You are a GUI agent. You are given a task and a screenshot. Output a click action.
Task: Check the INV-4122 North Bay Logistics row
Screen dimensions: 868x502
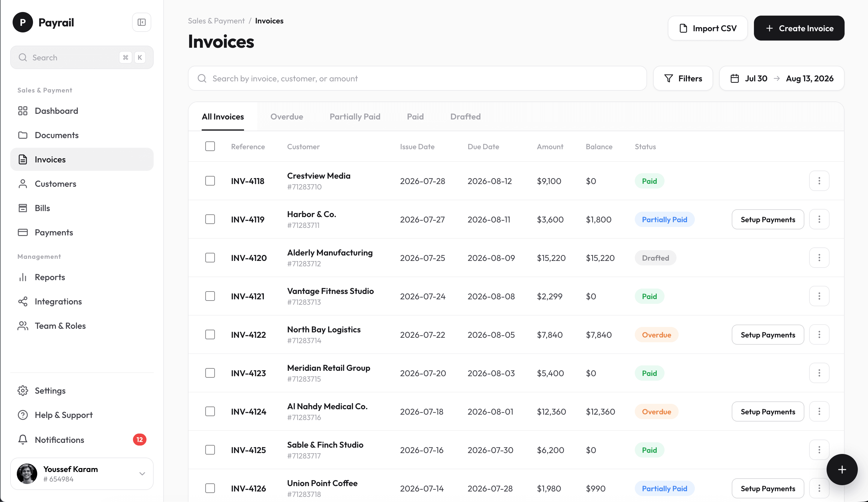[x=210, y=334]
